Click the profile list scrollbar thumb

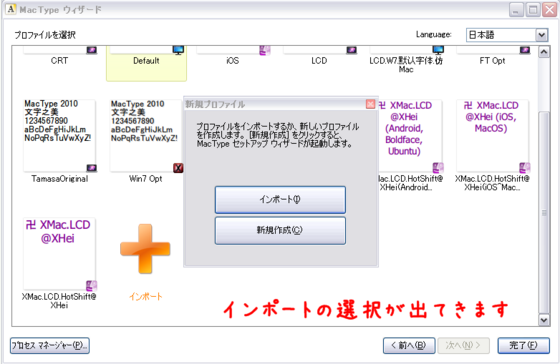pyautogui.click(x=544, y=213)
